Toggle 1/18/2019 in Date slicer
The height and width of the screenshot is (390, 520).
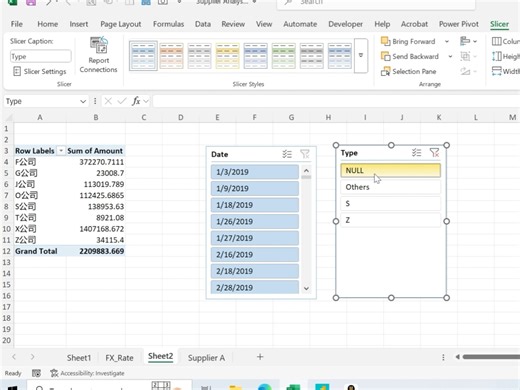pyautogui.click(x=255, y=205)
